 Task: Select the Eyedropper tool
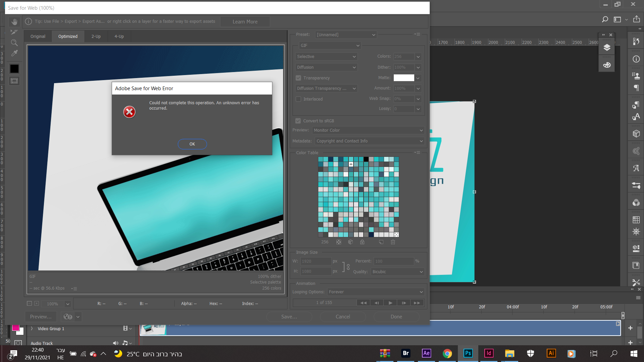tap(14, 53)
